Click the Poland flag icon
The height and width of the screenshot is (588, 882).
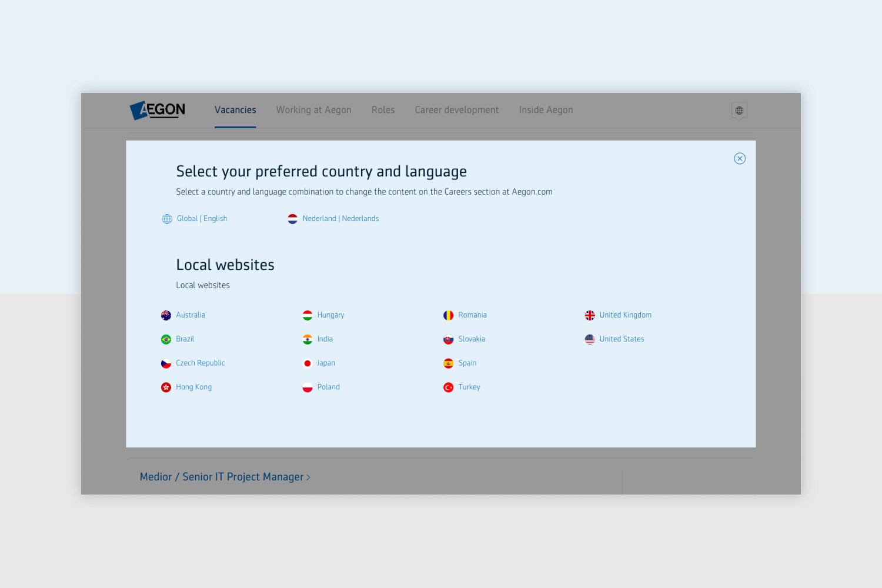tap(308, 387)
